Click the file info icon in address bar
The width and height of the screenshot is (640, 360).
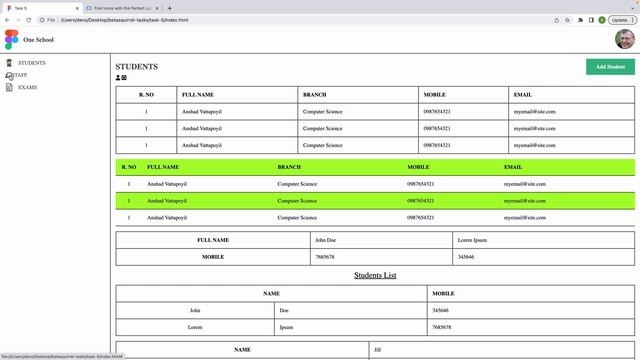click(42, 20)
